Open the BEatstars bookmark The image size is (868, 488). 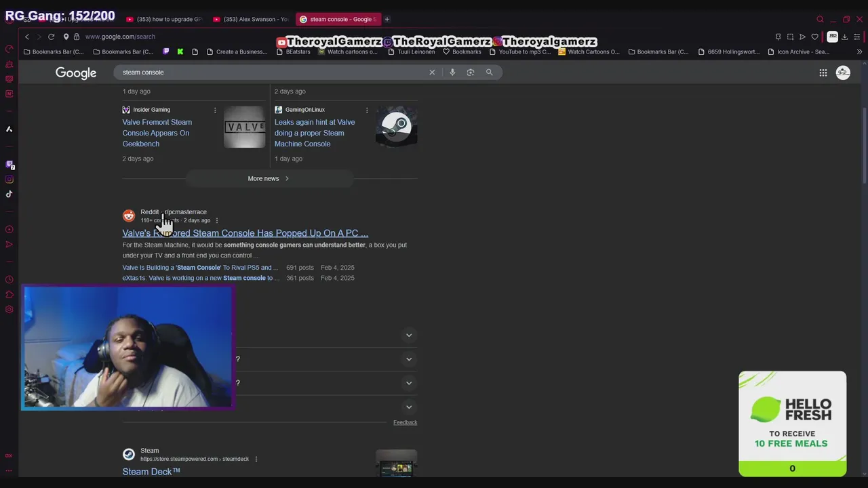tap(293, 52)
